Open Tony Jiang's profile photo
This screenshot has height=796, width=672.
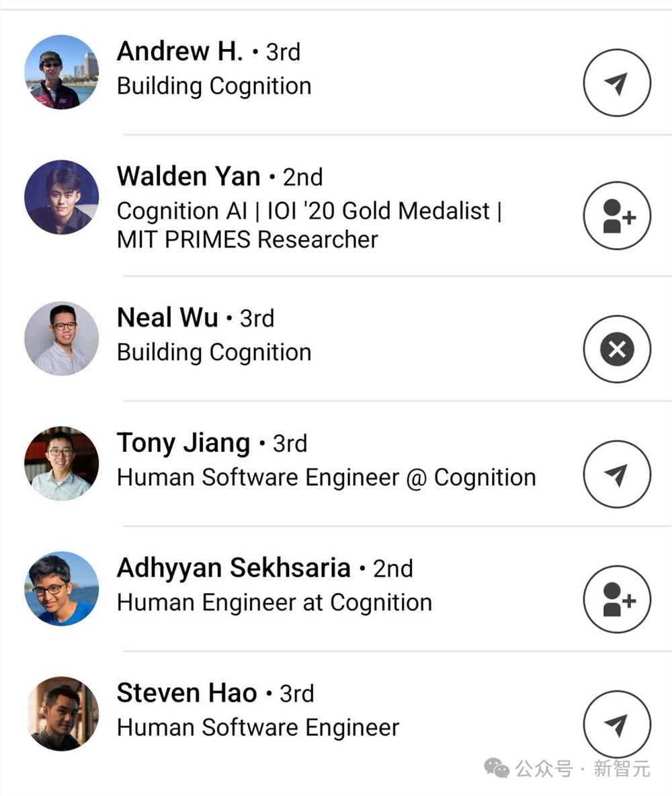(61, 463)
